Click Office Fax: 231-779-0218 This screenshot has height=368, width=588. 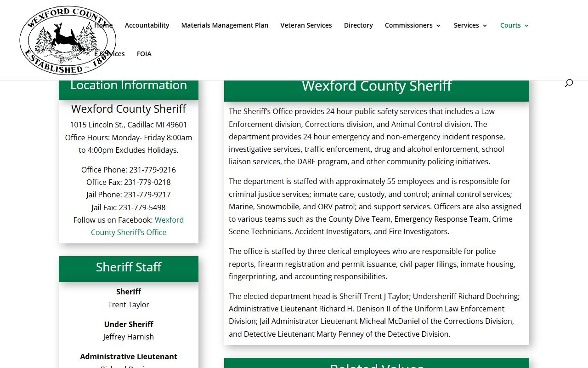pos(129,182)
